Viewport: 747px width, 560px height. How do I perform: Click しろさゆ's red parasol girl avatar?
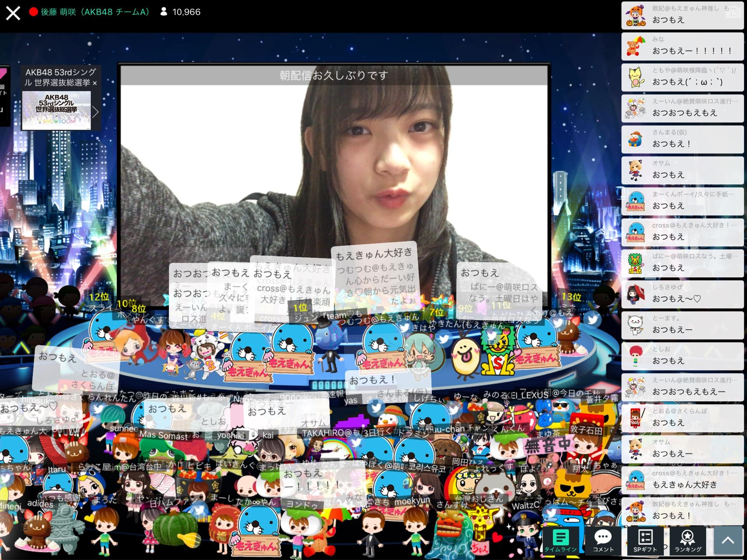pos(635,294)
